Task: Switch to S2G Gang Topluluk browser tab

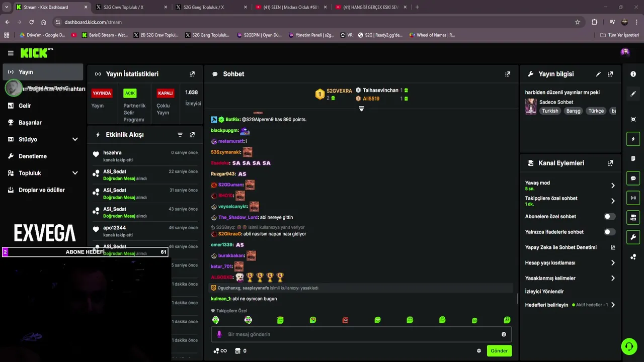Action: (x=210, y=7)
